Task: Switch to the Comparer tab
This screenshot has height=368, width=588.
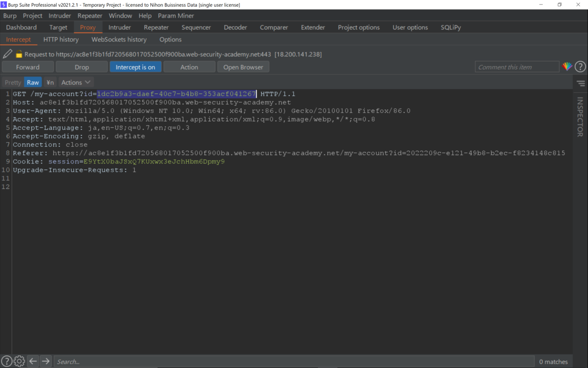Action: (274, 27)
